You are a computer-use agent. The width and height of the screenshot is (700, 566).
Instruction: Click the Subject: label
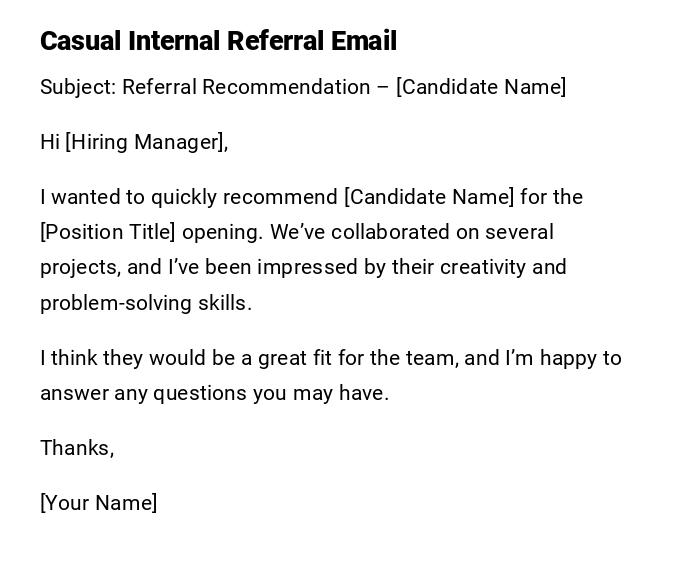click(78, 87)
